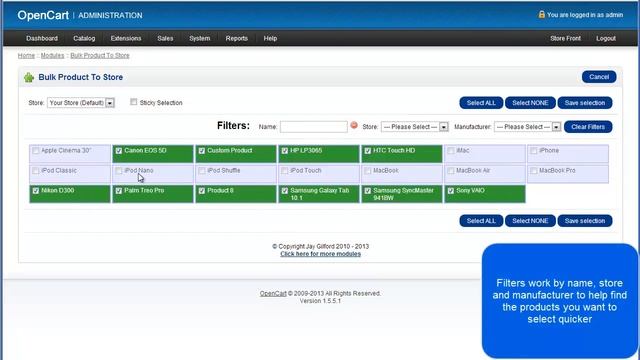Check the iPhone product checkbox
Viewport: 640px width, 360px height.
(x=533, y=151)
